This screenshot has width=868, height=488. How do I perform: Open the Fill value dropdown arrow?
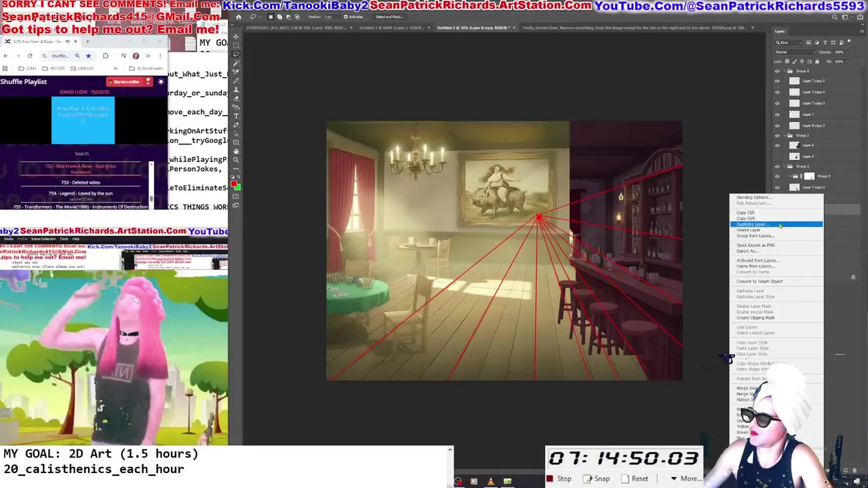coord(848,62)
